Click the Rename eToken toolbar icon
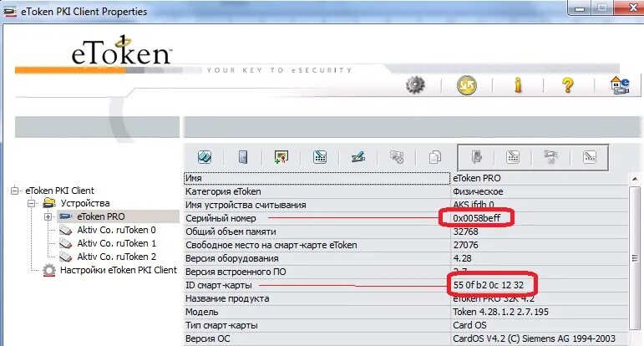Image resolution: width=644 pixels, height=346 pixels. [x=358, y=157]
